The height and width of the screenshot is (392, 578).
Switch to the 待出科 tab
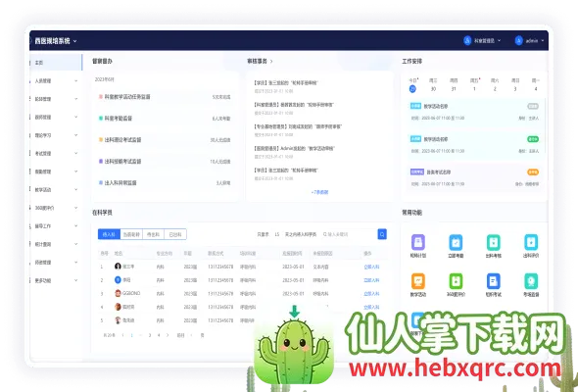(153, 234)
